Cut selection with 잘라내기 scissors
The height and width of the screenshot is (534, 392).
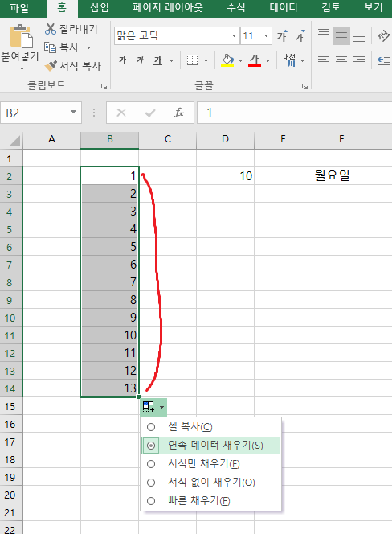point(71,29)
